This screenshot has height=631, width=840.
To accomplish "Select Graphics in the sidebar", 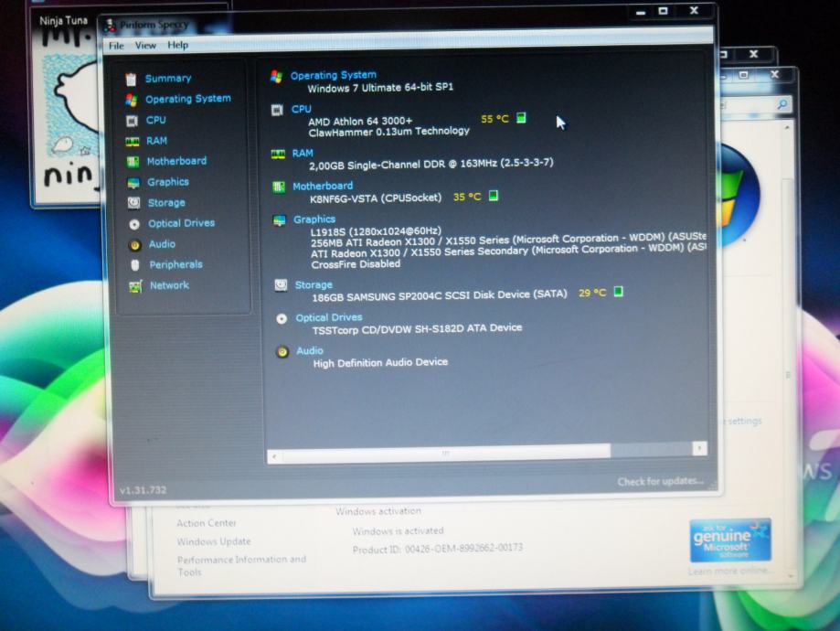I will pyautogui.click(x=168, y=182).
